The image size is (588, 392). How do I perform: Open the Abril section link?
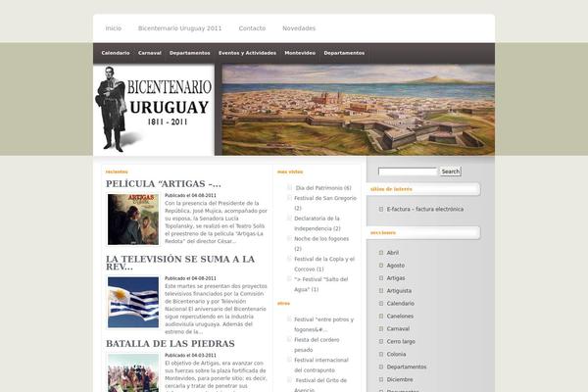[x=393, y=253]
